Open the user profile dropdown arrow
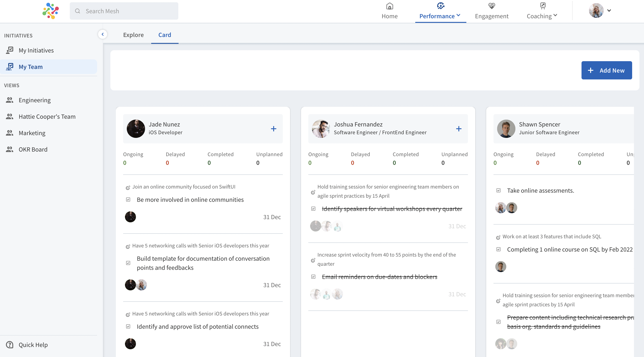644x357 pixels. tap(609, 10)
